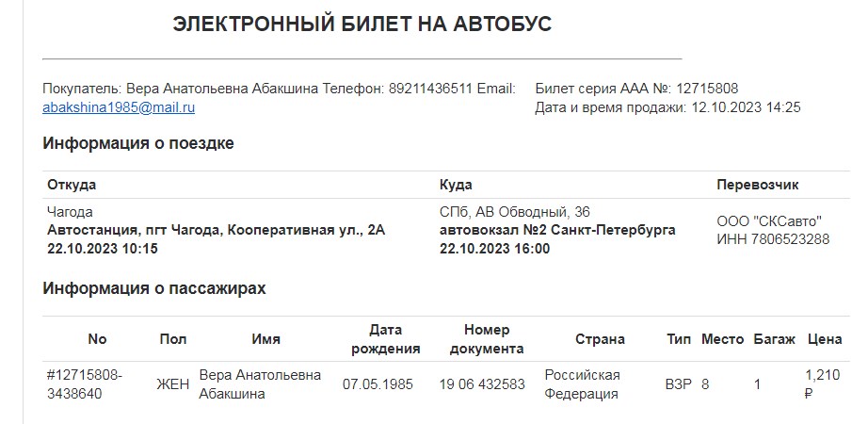The width and height of the screenshot is (868, 424).
Task: Select the "Дата рождения" column header
Action: (386, 339)
